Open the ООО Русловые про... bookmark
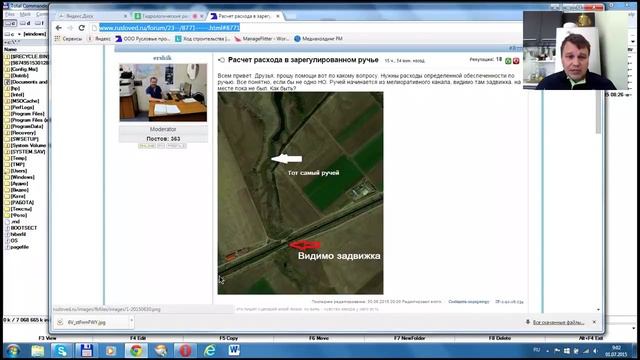 143,39
